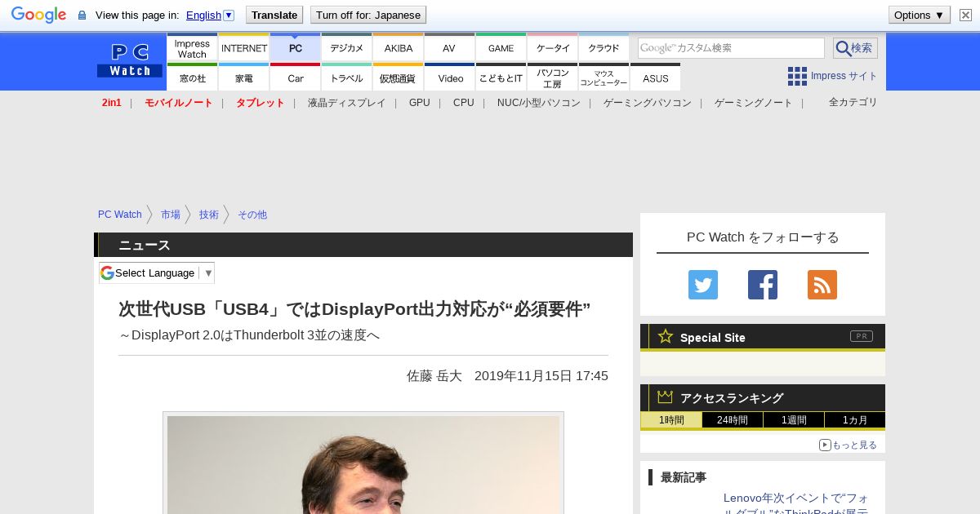Image resolution: width=980 pixels, height=514 pixels.
Task: Open the 液晶ディスプレイ category link
Action: 347,103
